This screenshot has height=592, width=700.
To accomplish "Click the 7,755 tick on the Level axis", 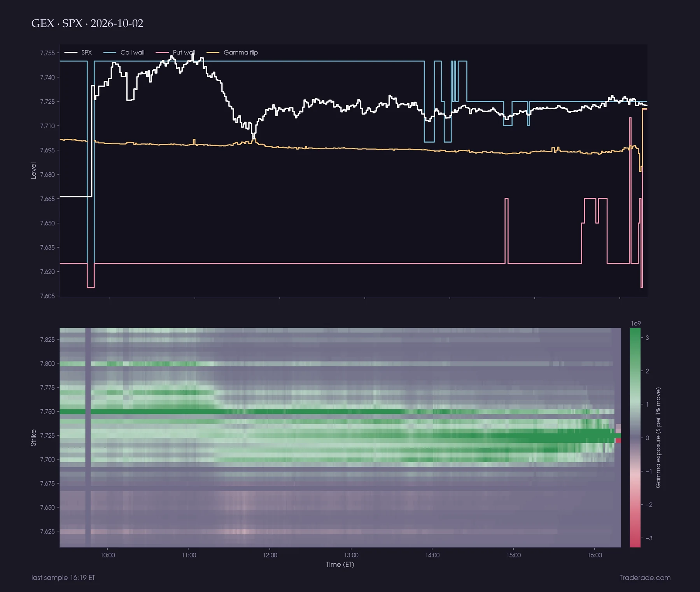I will tap(47, 53).
